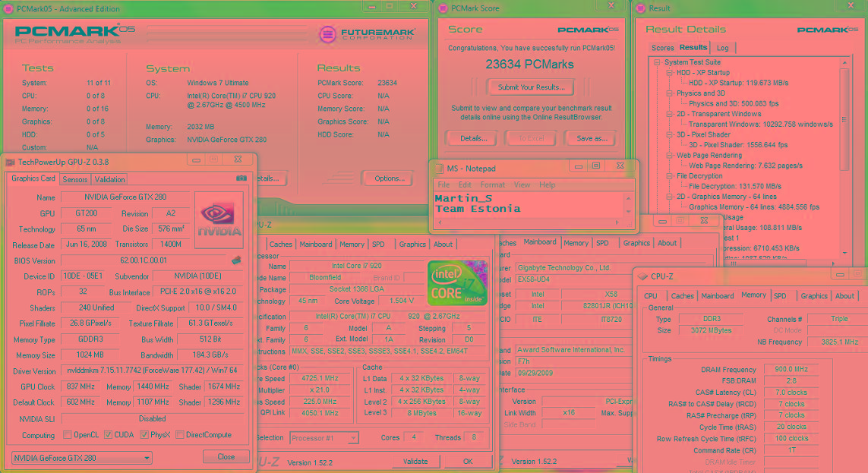The image size is (868, 473).
Task: Open the Validation tab in GPU-Z
Action: point(109,179)
